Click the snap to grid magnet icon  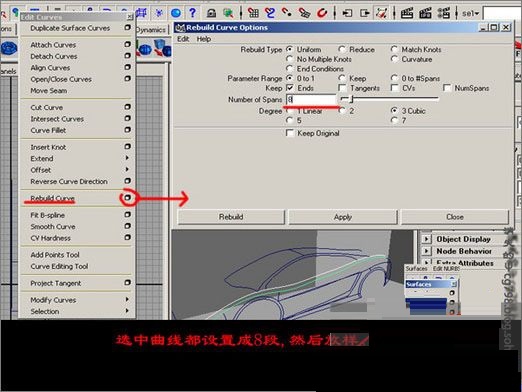253,13
